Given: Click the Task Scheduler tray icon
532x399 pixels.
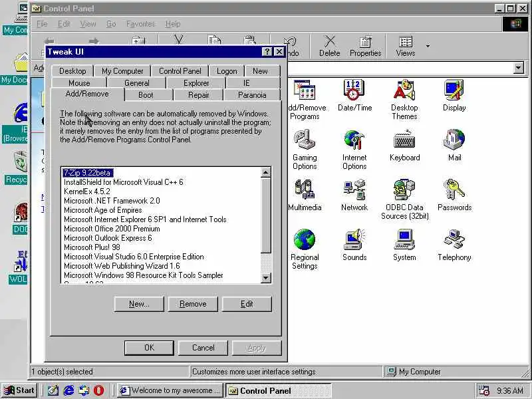Looking at the screenshot, I should tap(483, 390).
